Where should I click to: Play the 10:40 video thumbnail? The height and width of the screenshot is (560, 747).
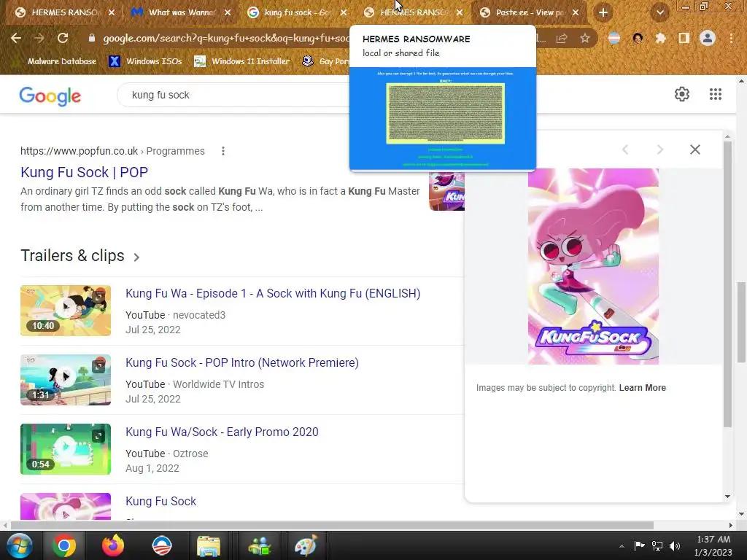(66, 311)
